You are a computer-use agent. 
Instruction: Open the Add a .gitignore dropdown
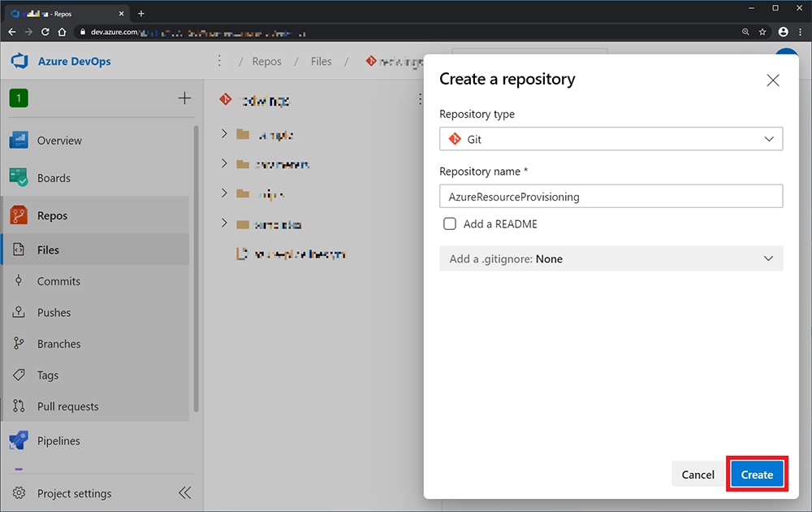[611, 258]
